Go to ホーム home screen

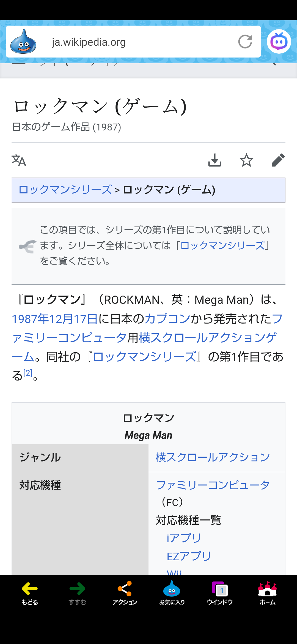[267, 593]
